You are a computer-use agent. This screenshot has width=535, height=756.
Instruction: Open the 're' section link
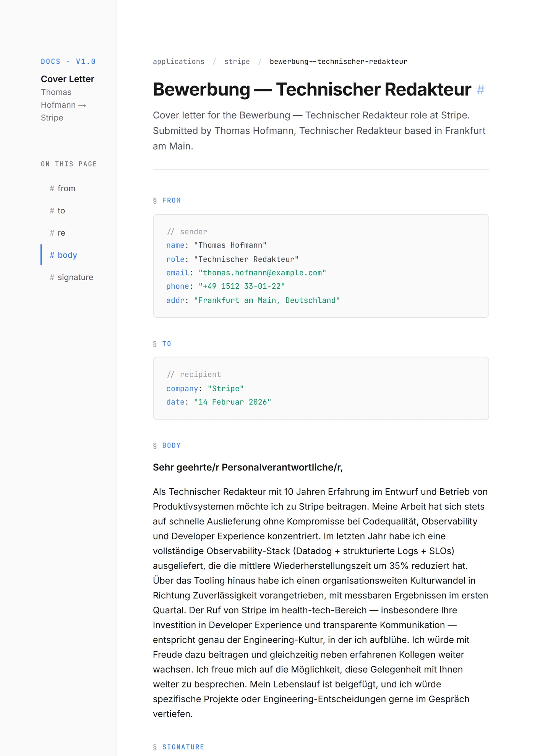pos(57,233)
